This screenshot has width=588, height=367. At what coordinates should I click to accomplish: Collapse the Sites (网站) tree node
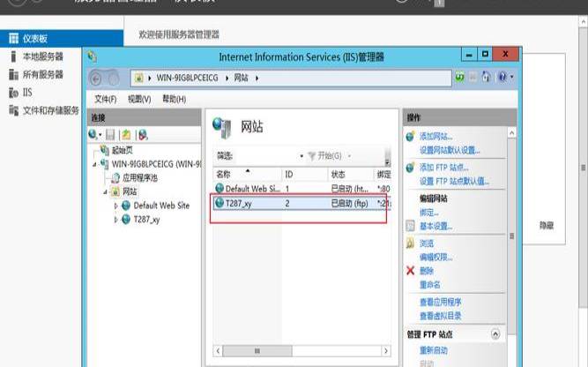click(x=106, y=191)
